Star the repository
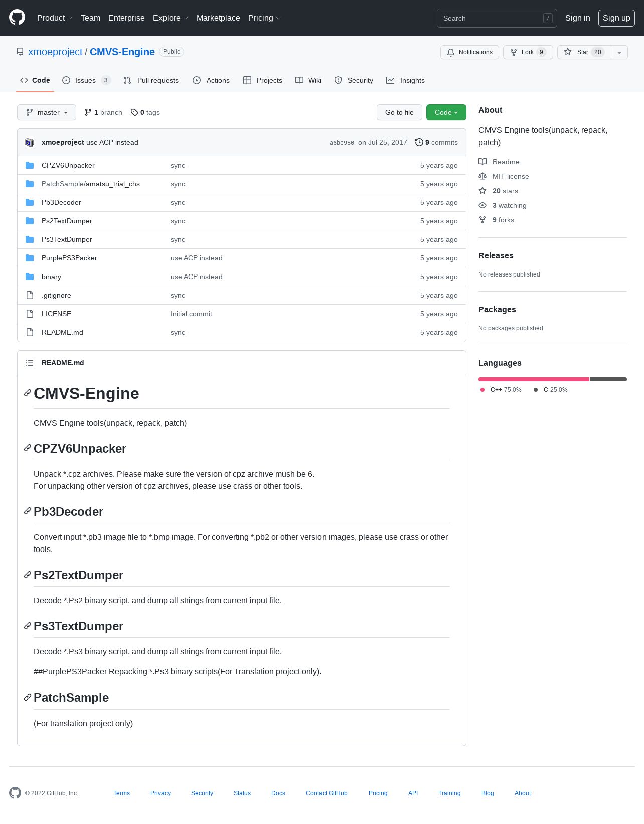Viewport: 644px width, 824px height. (x=584, y=52)
